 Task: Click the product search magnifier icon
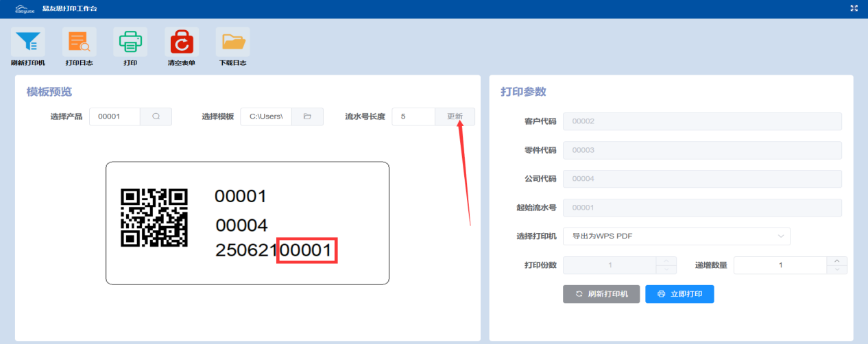tap(156, 116)
